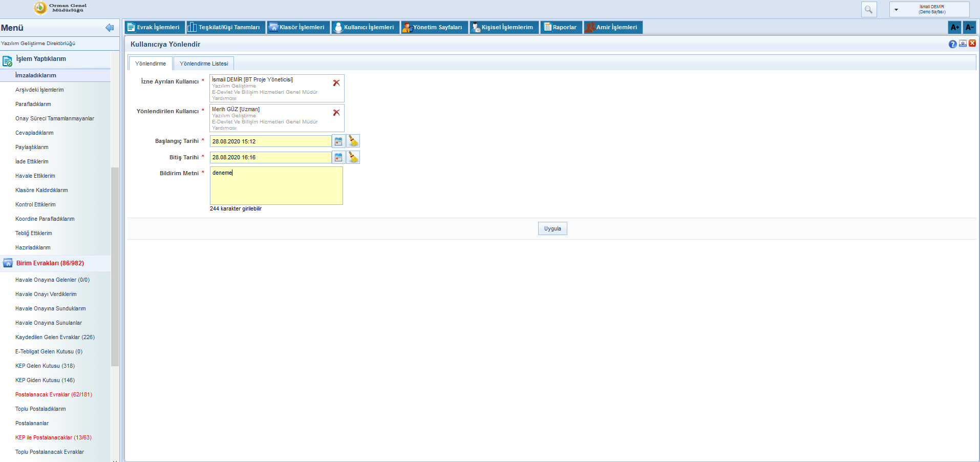
Task: Open calendar picker for Başlangıç Tarihi
Action: (x=338, y=141)
